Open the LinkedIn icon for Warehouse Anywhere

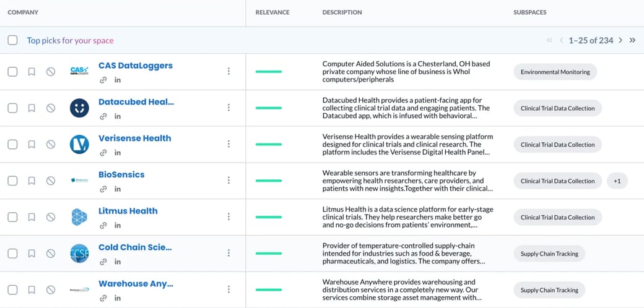click(118, 298)
